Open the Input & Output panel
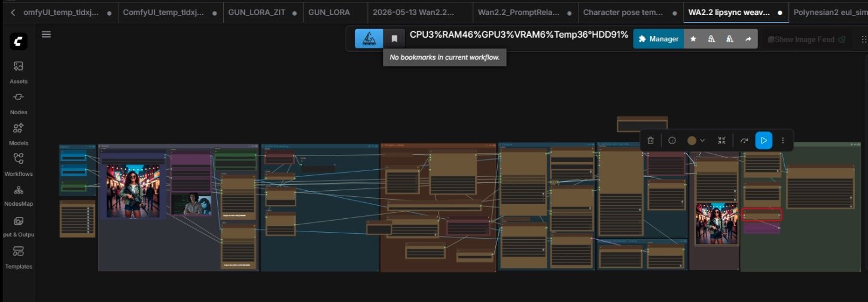 (x=18, y=227)
